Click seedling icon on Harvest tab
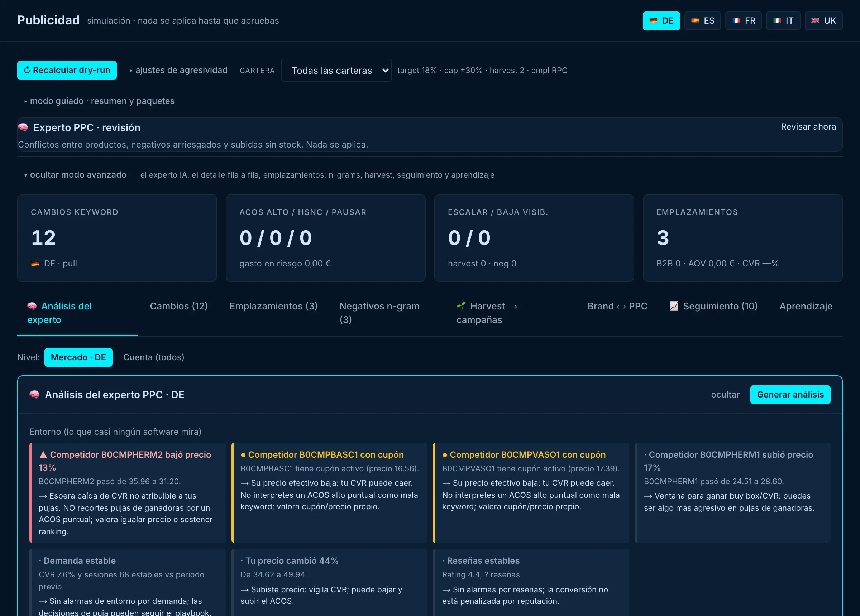 (x=461, y=306)
